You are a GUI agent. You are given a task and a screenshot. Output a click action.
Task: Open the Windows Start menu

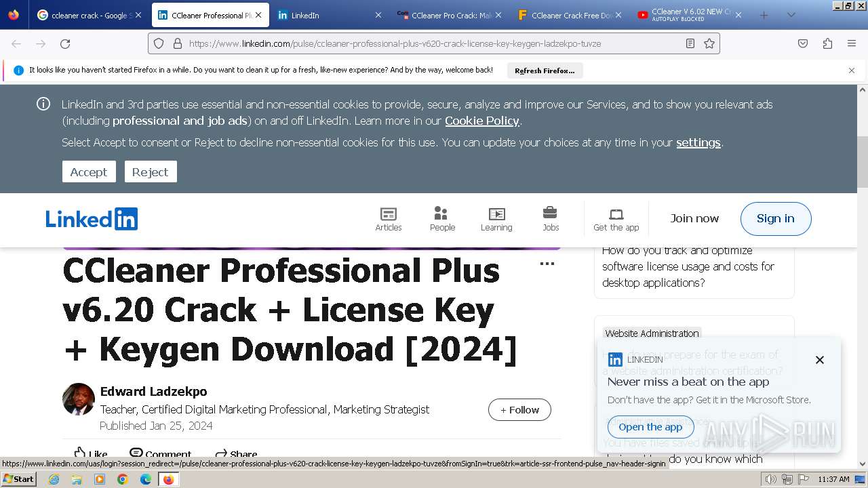(19, 479)
